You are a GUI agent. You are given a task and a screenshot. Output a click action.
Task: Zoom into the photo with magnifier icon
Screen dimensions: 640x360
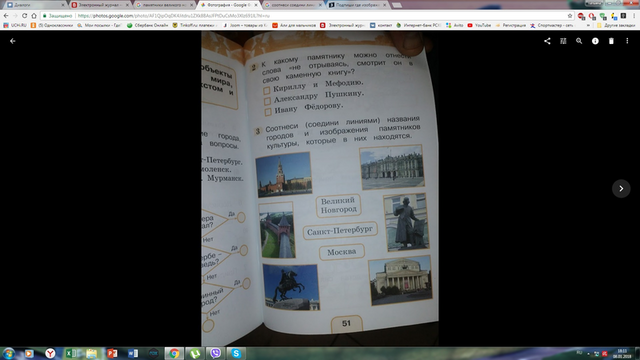[x=579, y=41]
